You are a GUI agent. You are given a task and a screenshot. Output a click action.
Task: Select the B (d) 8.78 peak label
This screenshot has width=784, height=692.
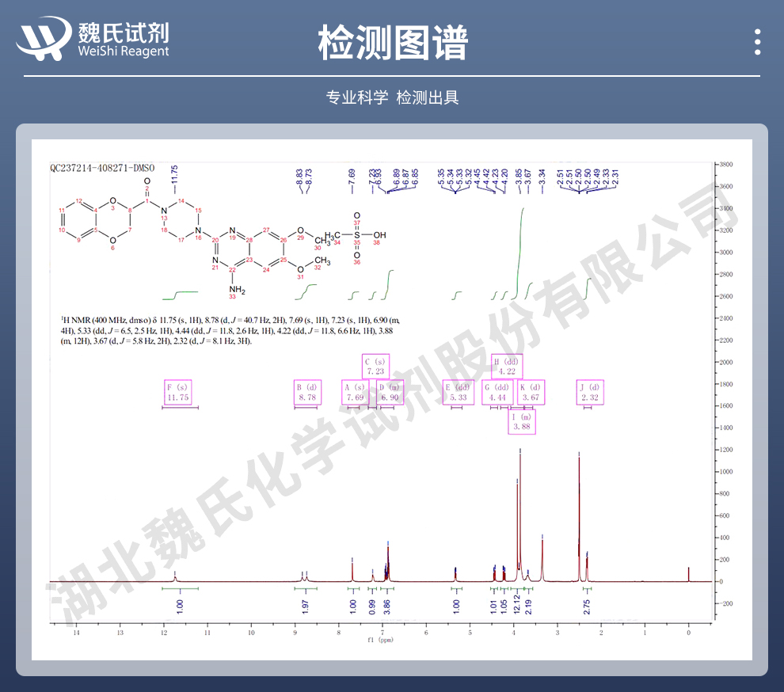tap(307, 393)
